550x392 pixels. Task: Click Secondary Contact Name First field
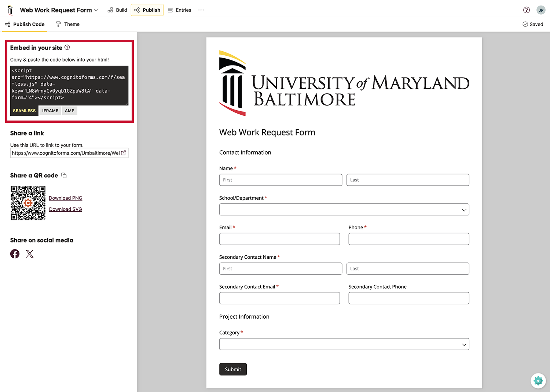tap(280, 269)
